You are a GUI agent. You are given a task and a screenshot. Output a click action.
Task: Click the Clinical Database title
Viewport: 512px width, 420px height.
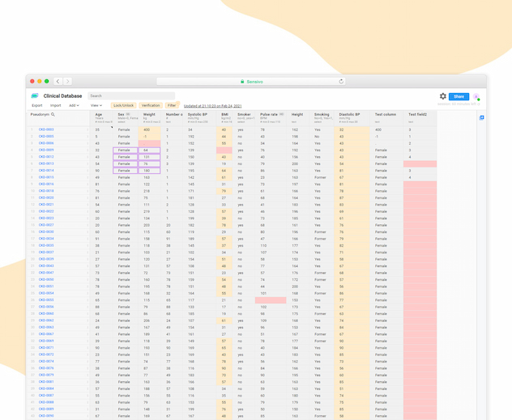[62, 95]
